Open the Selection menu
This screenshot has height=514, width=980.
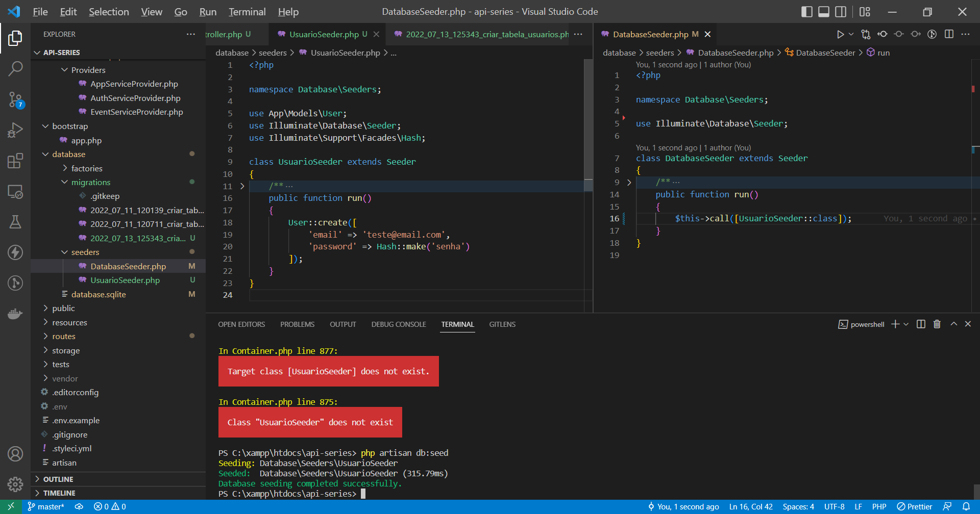[x=109, y=12]
